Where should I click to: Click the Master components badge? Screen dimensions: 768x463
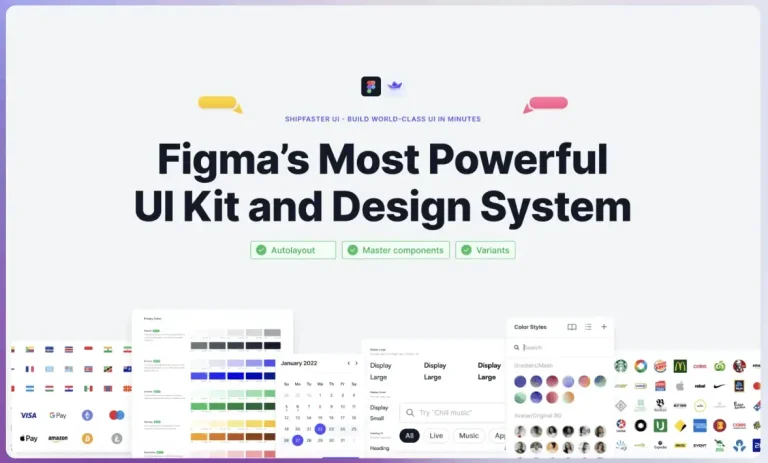click(x=396, y=250)
